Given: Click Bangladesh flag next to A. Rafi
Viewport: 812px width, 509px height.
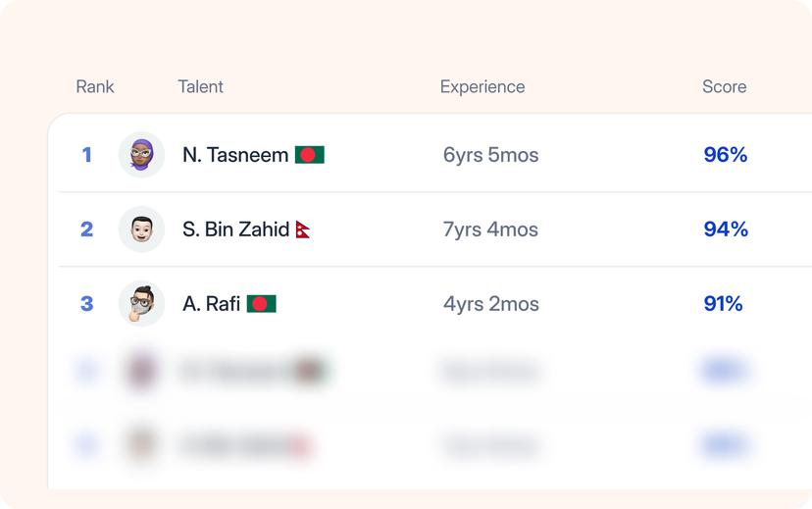Looking at the screenshot, I should tap(262, 304).
